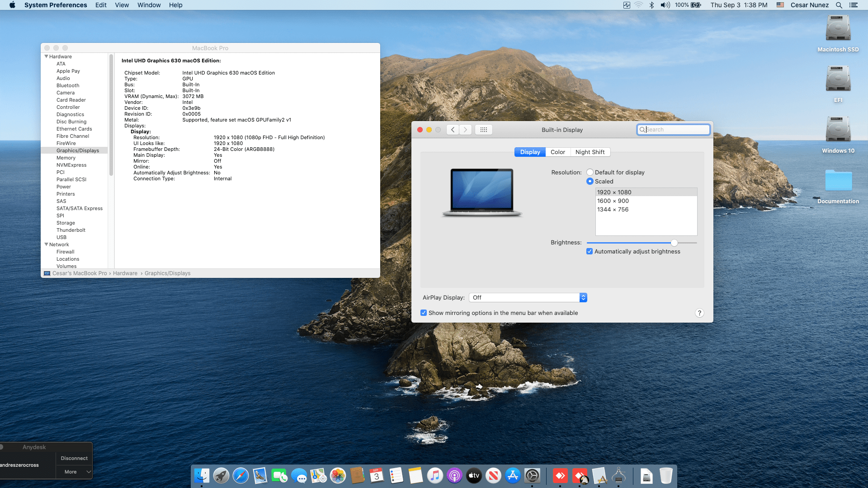Open the volume control in menu bar
The width and height of the screenshot is (868, 488).
tap(665, 5)
